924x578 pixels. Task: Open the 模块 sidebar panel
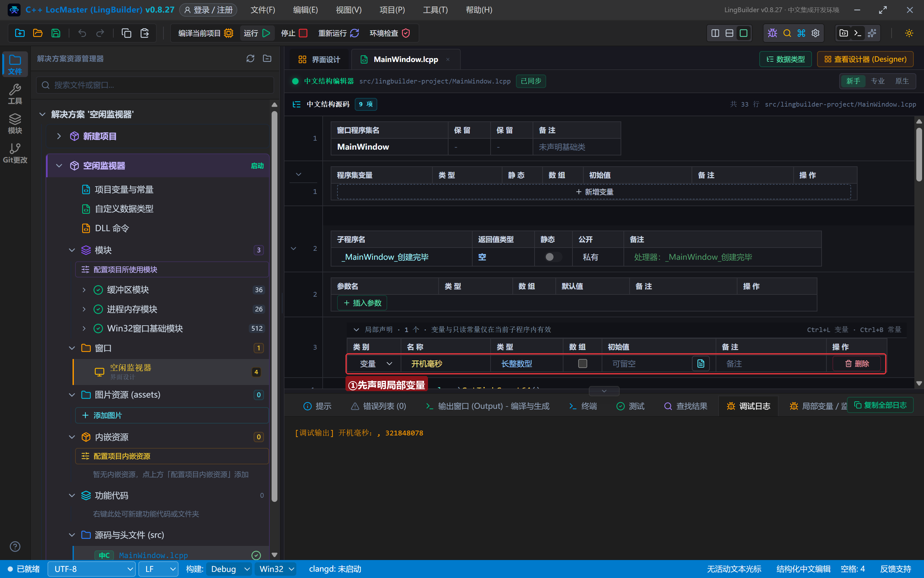click(x=15, y=124)
